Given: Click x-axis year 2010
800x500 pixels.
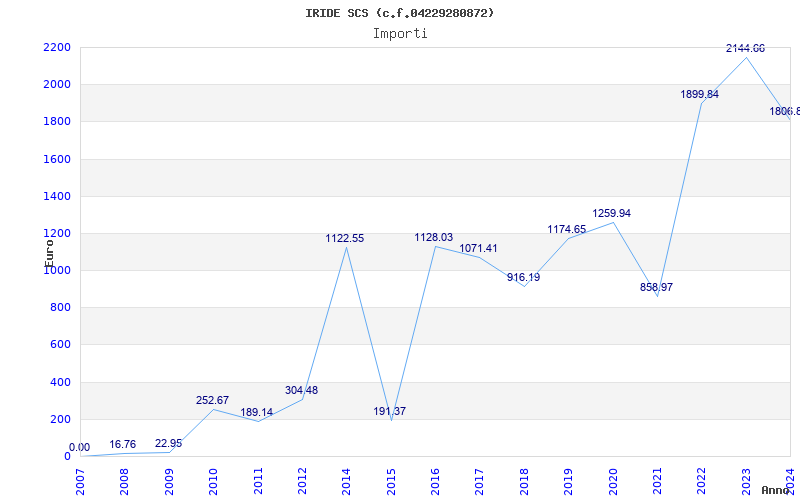Looking at the screenshot, I should [x=213, y=482].
